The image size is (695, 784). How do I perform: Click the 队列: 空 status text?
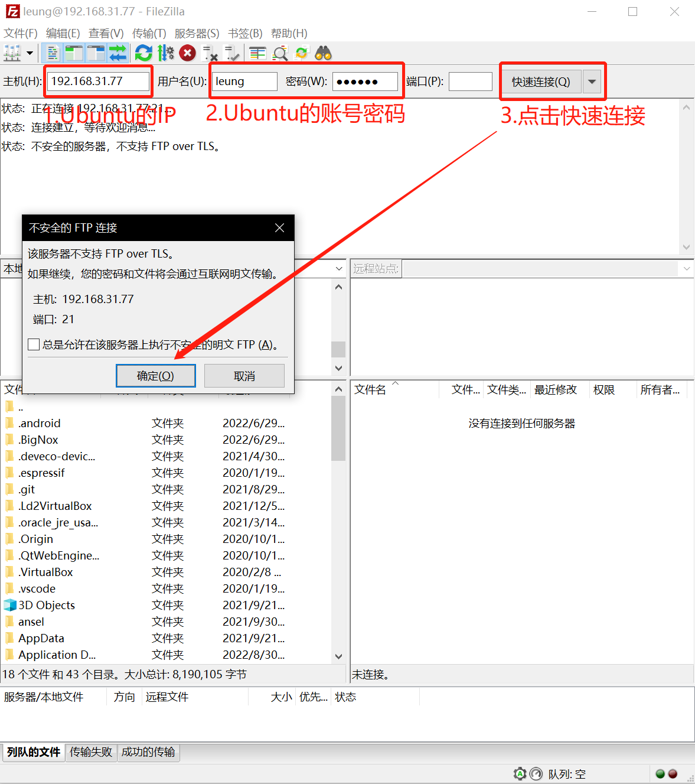[x=567, y=774]
